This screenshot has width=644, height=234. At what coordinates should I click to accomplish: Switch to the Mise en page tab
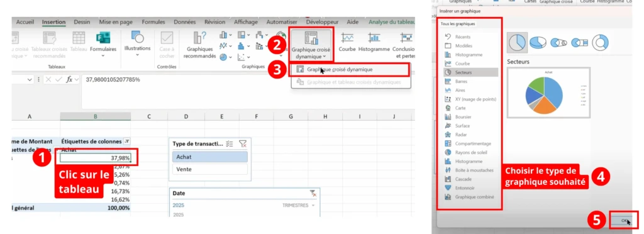(116, 22)
